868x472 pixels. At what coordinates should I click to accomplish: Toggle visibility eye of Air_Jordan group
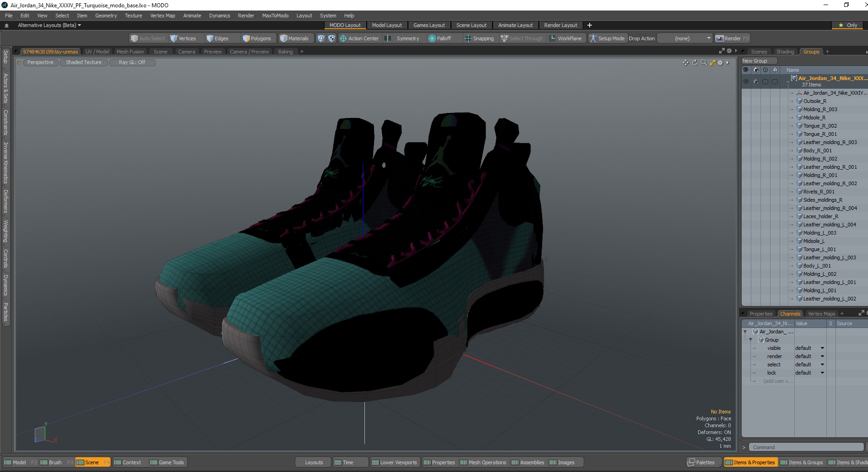click(x=746, y=81)
